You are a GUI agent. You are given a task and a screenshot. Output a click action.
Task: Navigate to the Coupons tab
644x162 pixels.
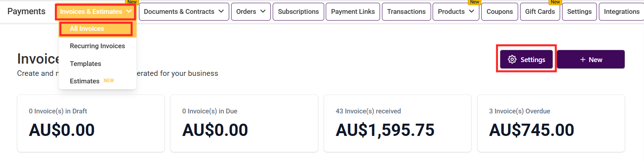pyautogui.click(x=500, y=11)
